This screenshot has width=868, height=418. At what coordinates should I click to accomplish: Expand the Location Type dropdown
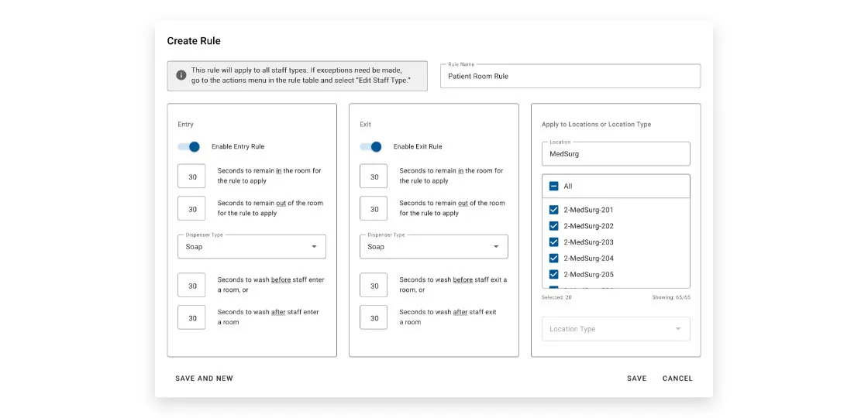[x=615, y=329]
